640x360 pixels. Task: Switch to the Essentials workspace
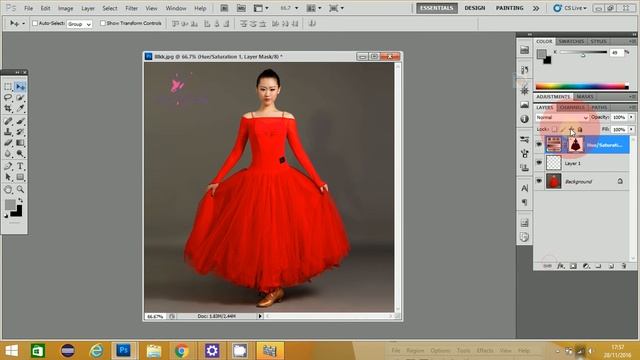pos(437,8)
